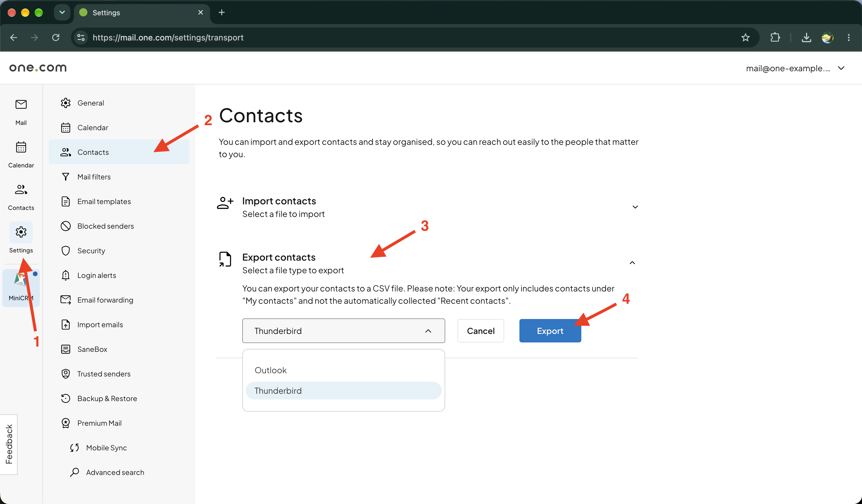
Task: Click the Cancel button
Action: (480, 331)
